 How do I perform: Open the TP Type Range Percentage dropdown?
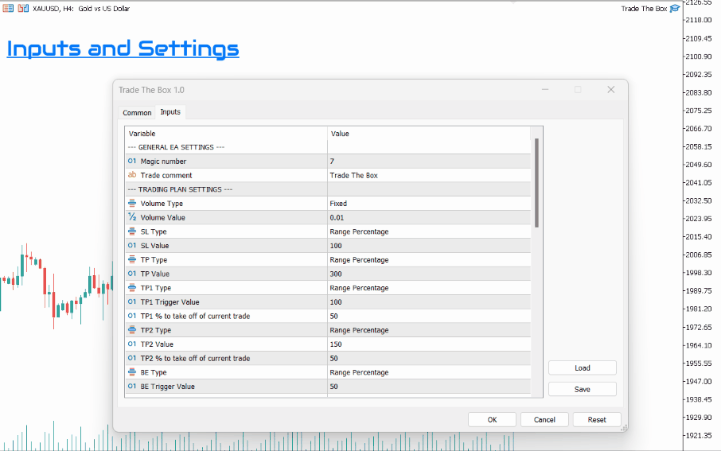(x=429, y=260)
